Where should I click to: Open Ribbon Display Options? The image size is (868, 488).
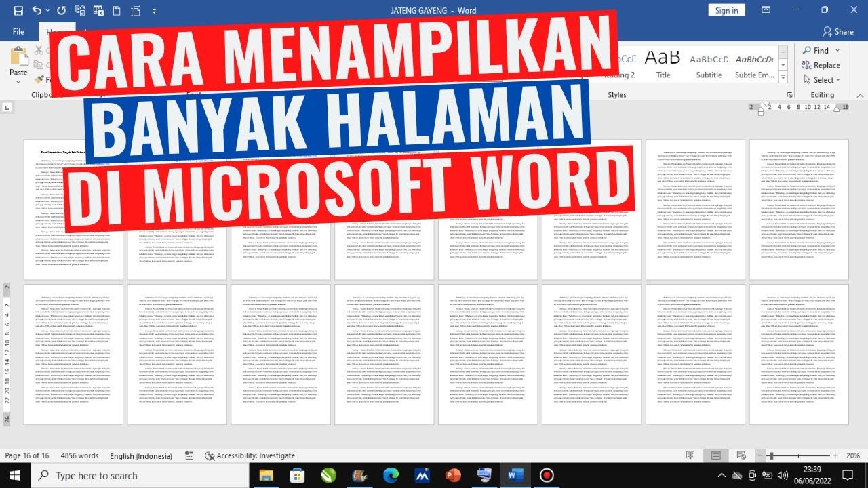[766, 10]
